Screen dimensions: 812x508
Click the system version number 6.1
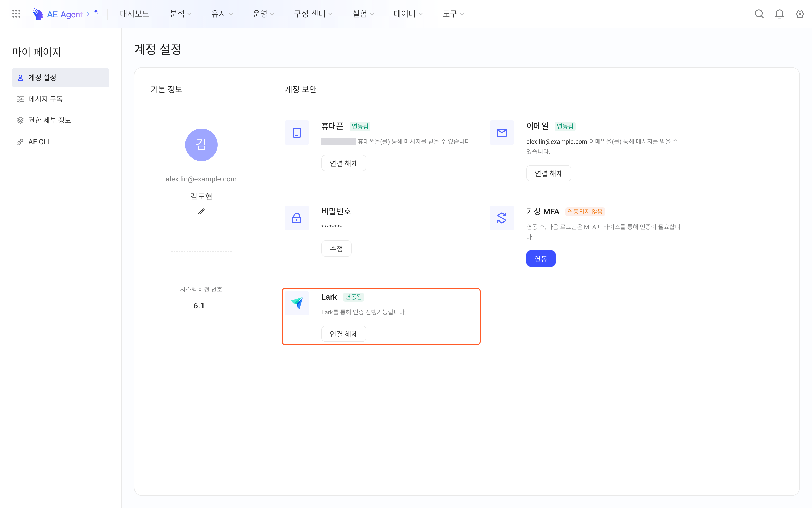(199, 305)
